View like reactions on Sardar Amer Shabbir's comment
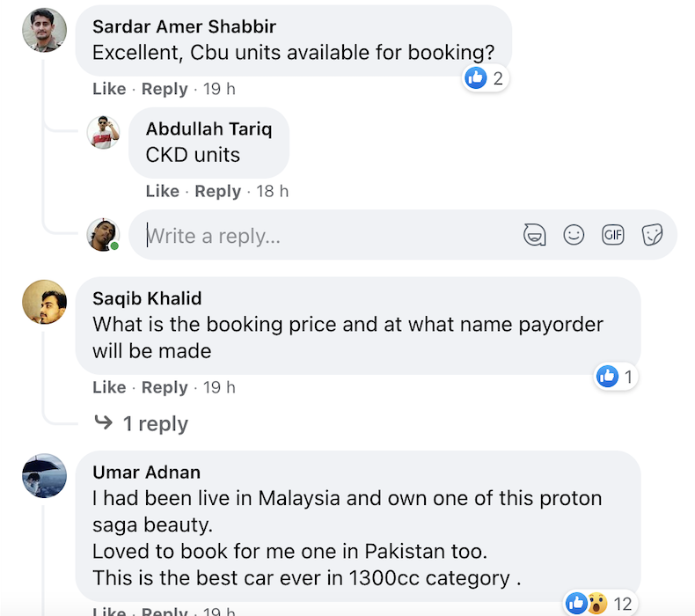This screenshot has width=695, height=616. click(485, 78)
